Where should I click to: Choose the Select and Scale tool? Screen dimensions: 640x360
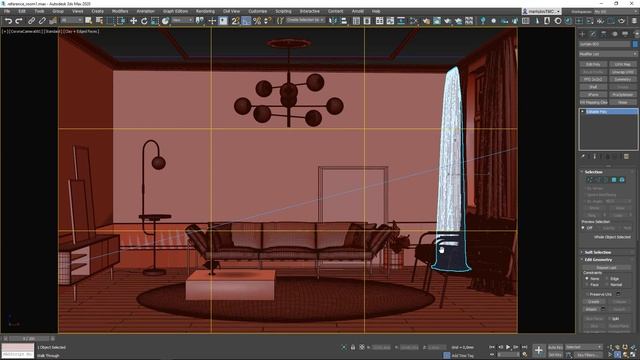[x=155, y=20]
